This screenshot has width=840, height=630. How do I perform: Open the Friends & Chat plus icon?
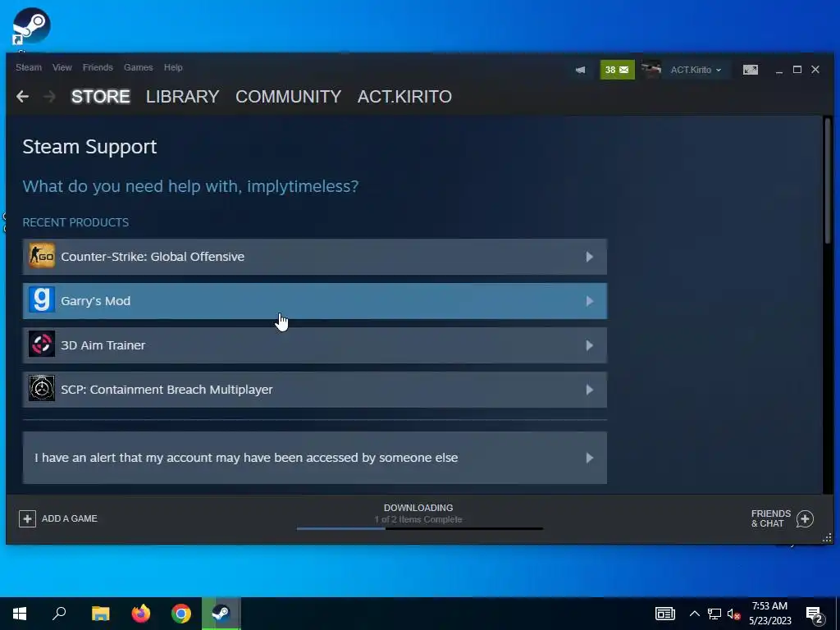click(805, 518)
